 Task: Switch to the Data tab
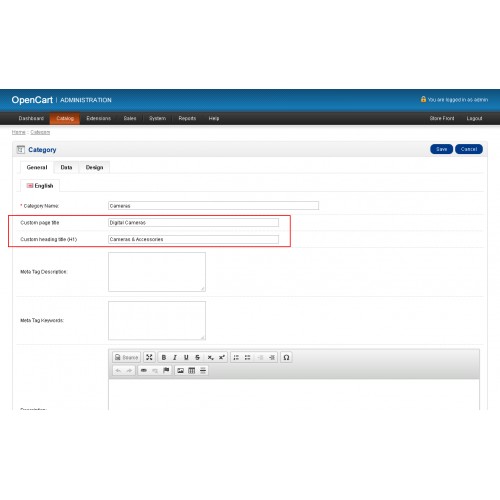(x=66, y=167)
